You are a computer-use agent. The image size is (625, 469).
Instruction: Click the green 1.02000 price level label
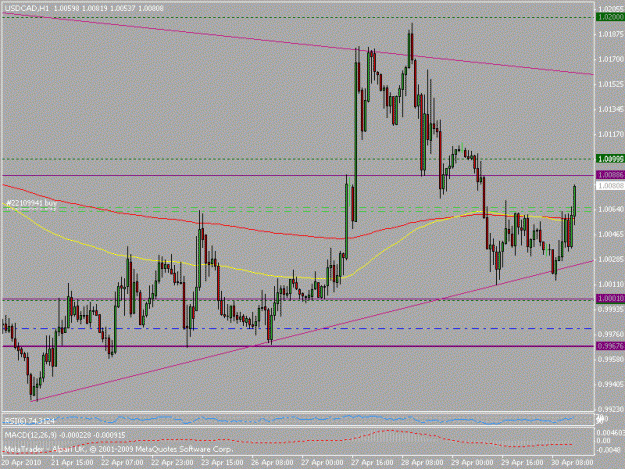pyautogui.click(x=610, y=17)
